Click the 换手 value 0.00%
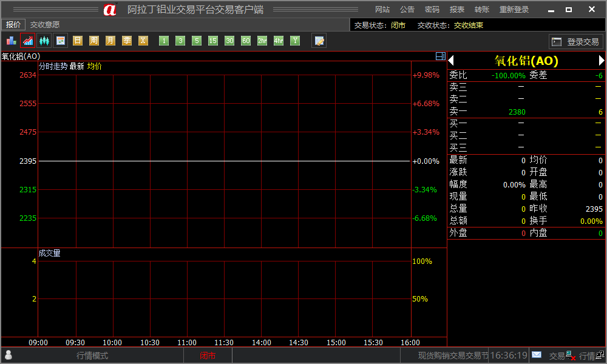Screen dimensions: 607x364 (x=591, y=221)
